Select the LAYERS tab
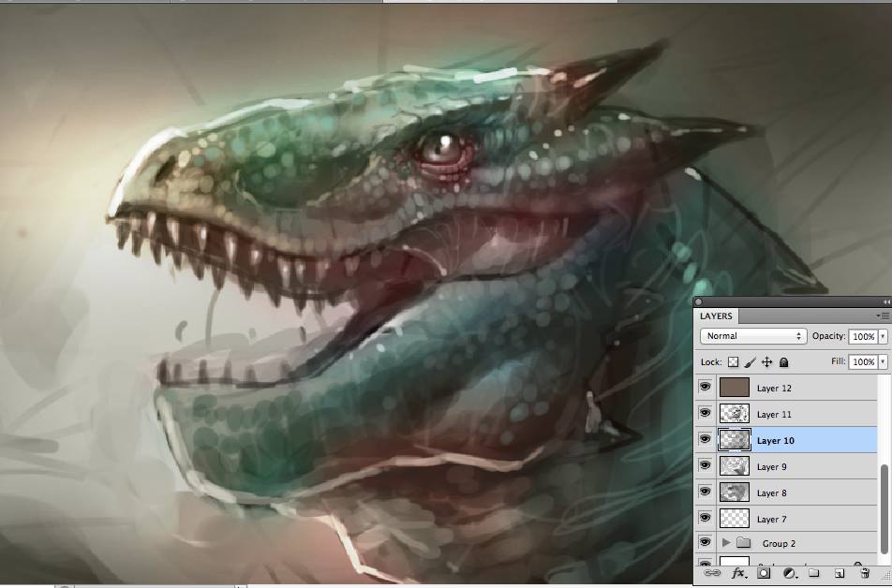 coord(716,316)
